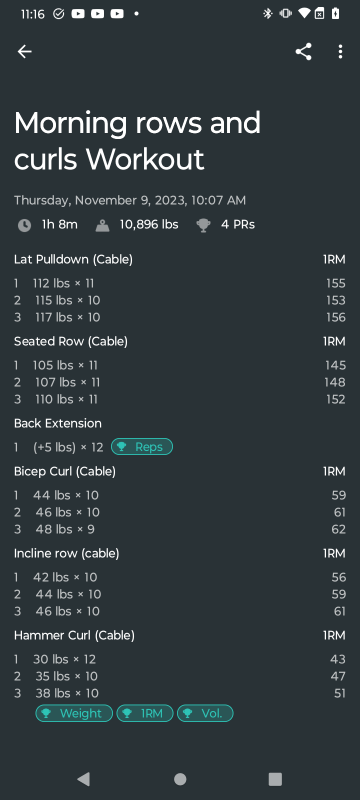Screen dimensions: 360x800
Task: Tap the Android back navigation button
Action: [83, 779]
